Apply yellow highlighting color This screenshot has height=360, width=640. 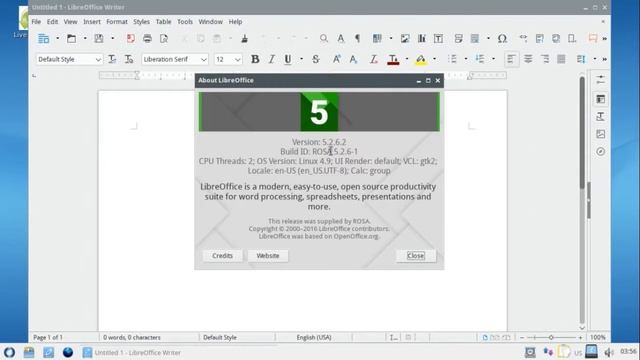tap(420, 60)
